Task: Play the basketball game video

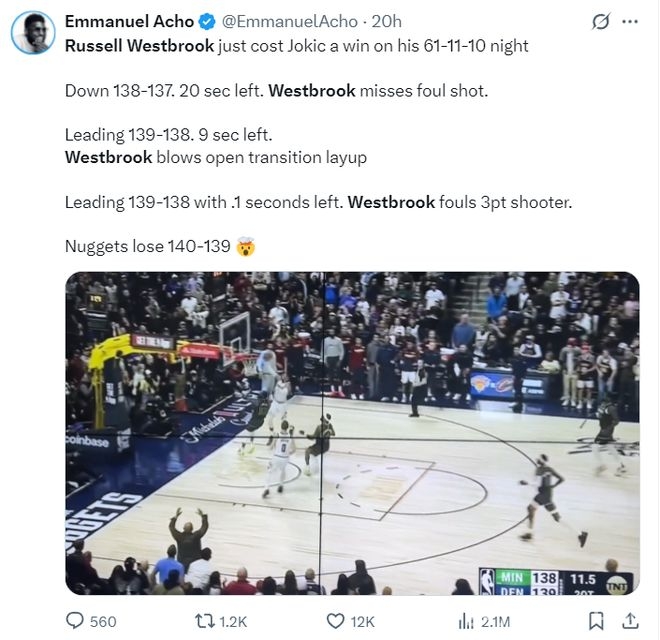Action: 352,433
